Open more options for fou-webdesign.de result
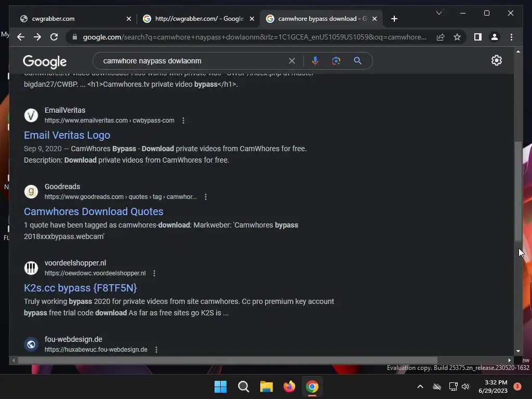Image resolution: width=532 pixels, height=399 pixels. (156, 350)
